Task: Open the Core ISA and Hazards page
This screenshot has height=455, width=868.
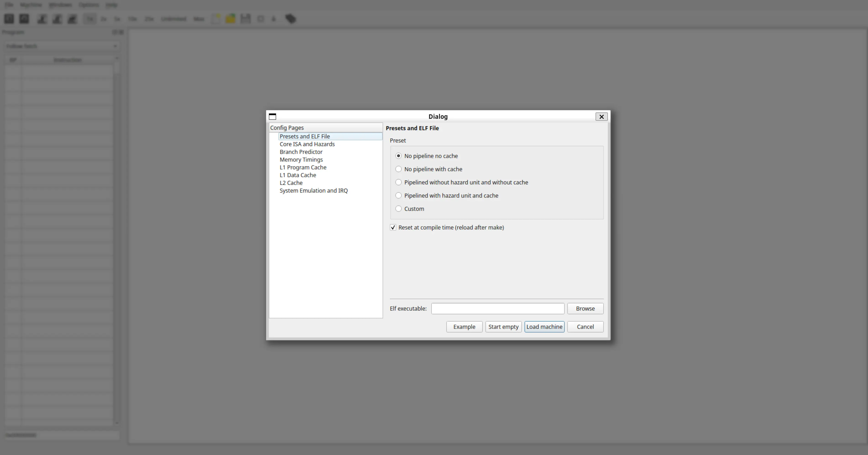Action: (x=307, y=144)
